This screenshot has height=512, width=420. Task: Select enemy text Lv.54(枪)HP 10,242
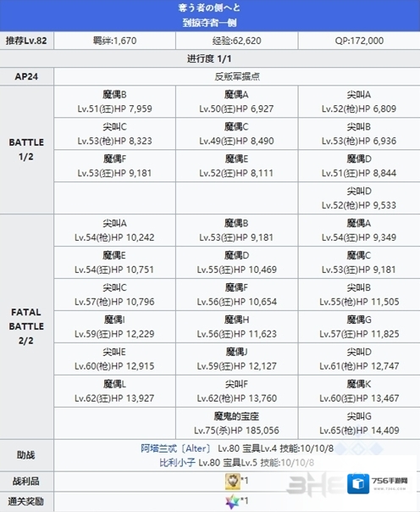pos(114,237)
